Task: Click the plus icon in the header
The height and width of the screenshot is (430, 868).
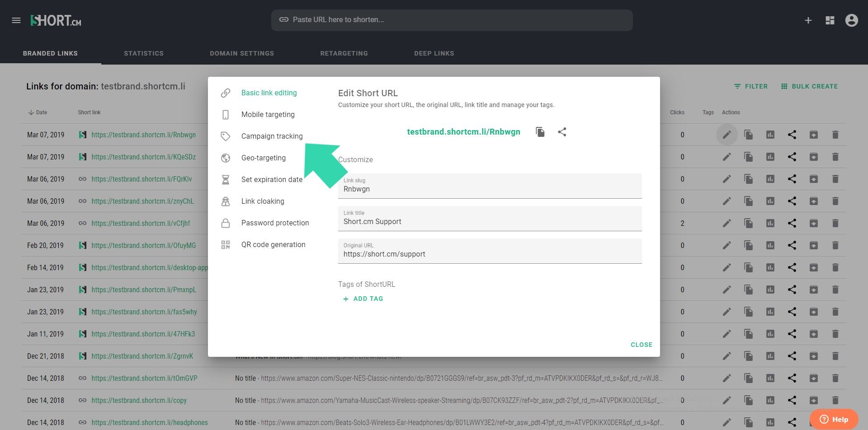Action: point(808,20)
